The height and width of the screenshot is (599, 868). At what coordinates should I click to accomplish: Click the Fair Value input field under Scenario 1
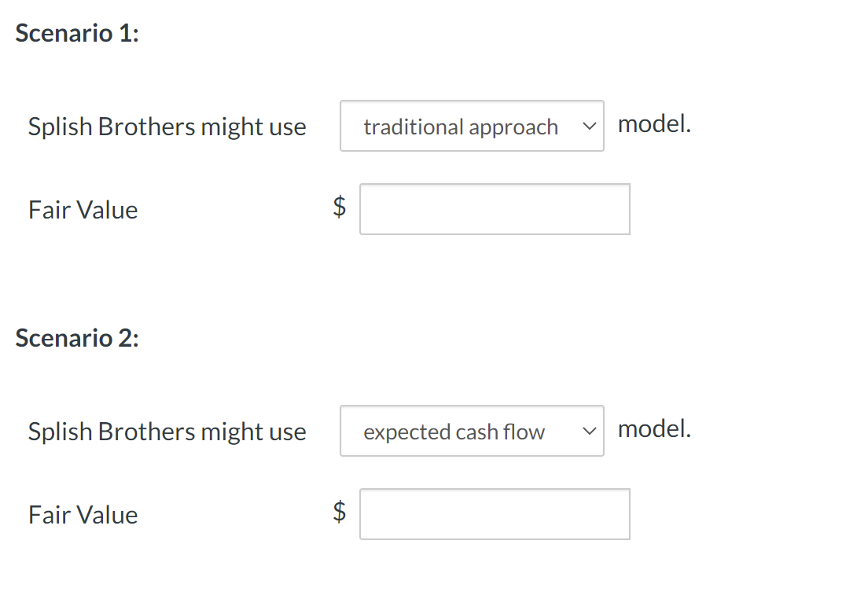coord(494,208)
